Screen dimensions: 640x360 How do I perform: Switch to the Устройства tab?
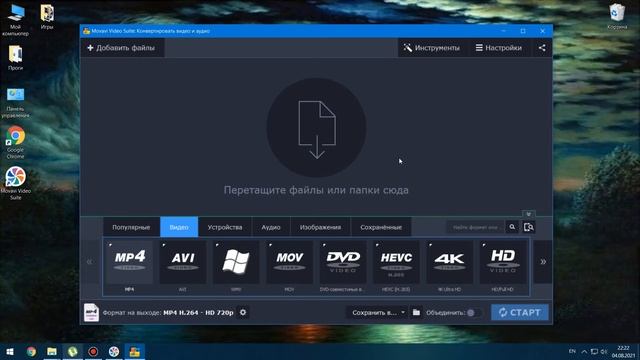click(224, 227)
